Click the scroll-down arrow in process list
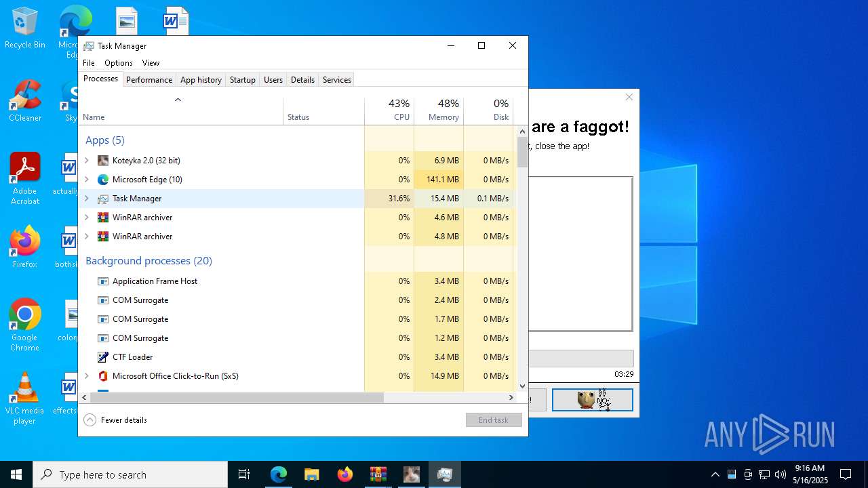This screenshot has height=488, width=868. tap(522, 386)
